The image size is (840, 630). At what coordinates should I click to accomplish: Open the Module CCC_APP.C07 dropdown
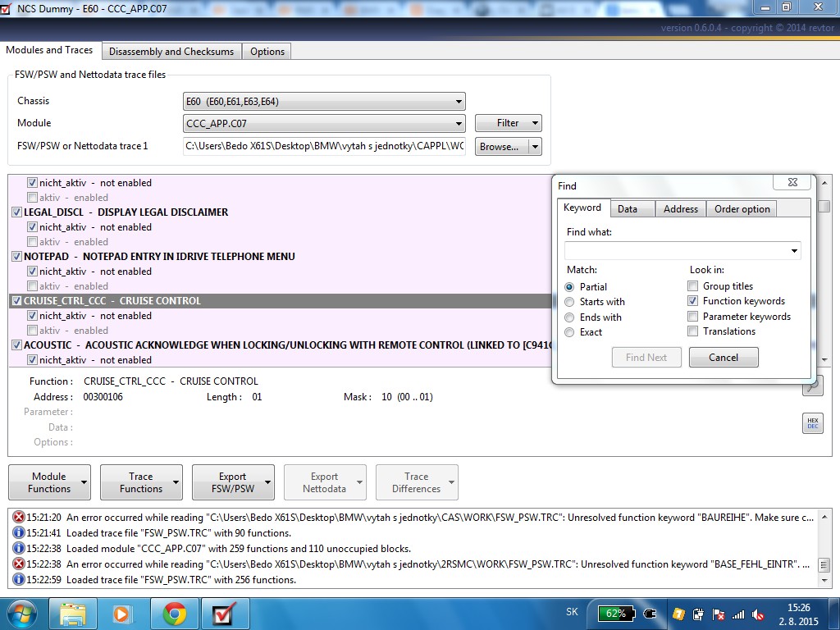point(324,123)
